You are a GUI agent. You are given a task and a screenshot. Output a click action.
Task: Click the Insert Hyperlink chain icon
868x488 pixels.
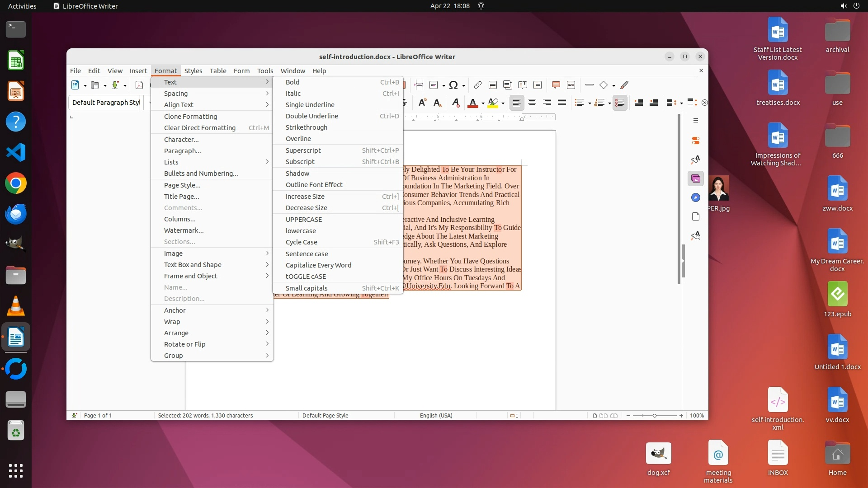(478, 85)
